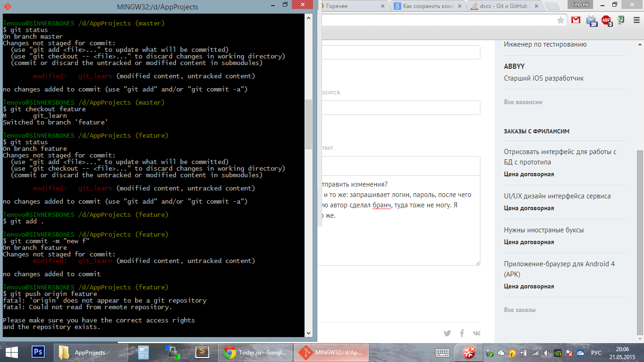Image resolution: width=644 pixels, height=362 pixels.
Task: Close the Горячее tab
Action: coord(383,6)
